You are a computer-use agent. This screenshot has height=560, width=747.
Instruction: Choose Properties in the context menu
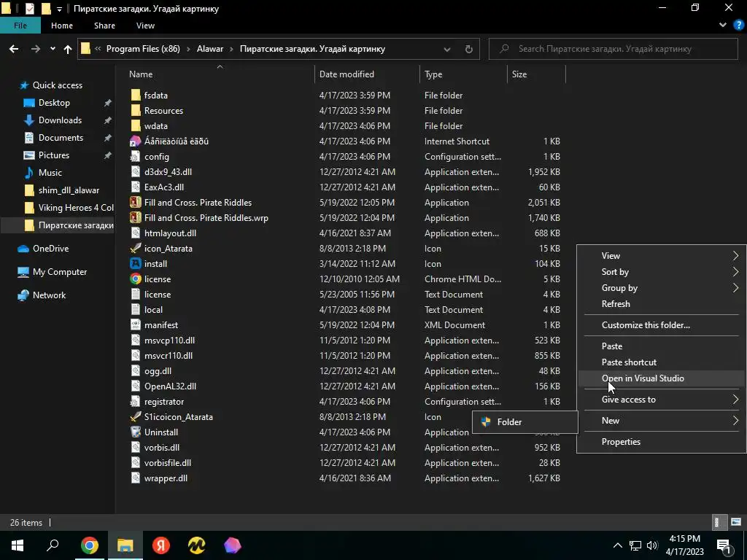tap(621, 441)
